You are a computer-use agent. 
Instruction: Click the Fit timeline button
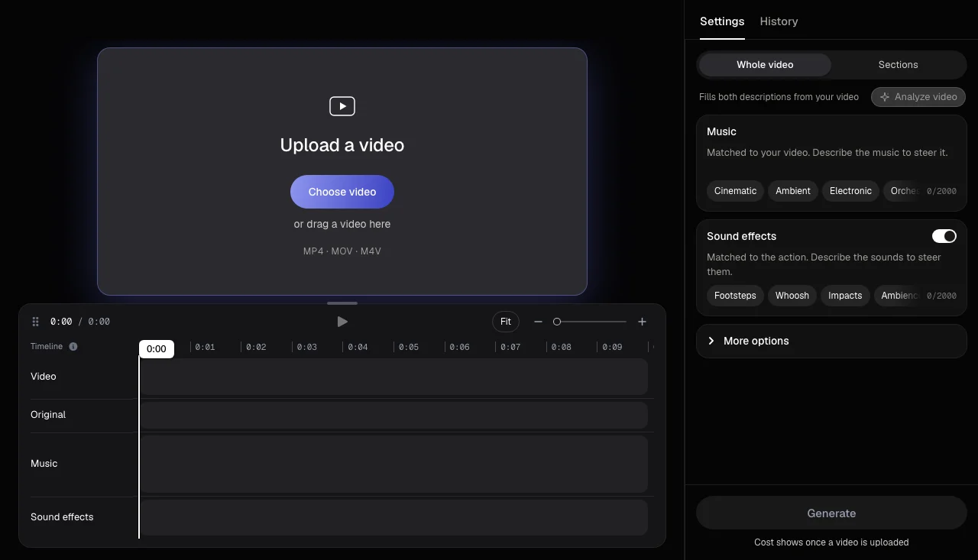coord(506,322)
